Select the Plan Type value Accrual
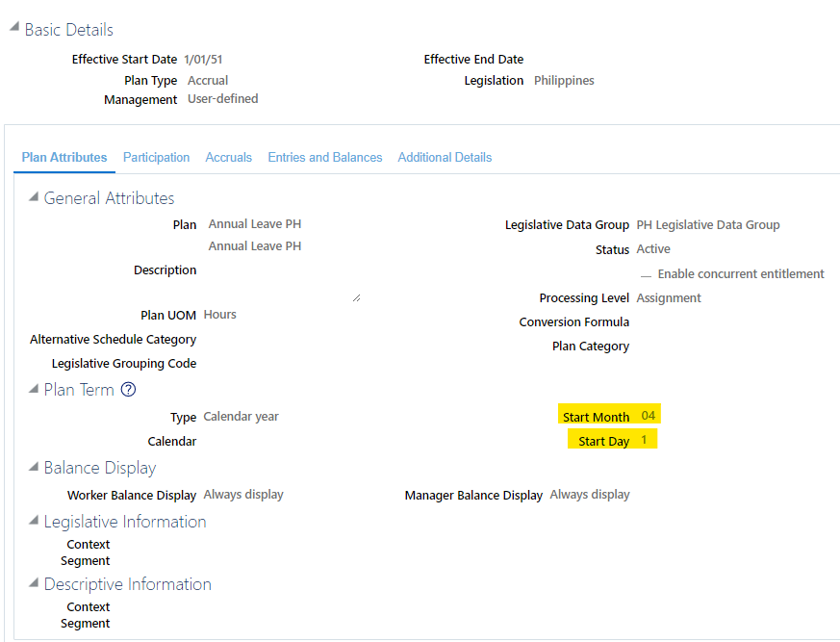Viewport: 840px width, 642px height. [x=208, y=81]
